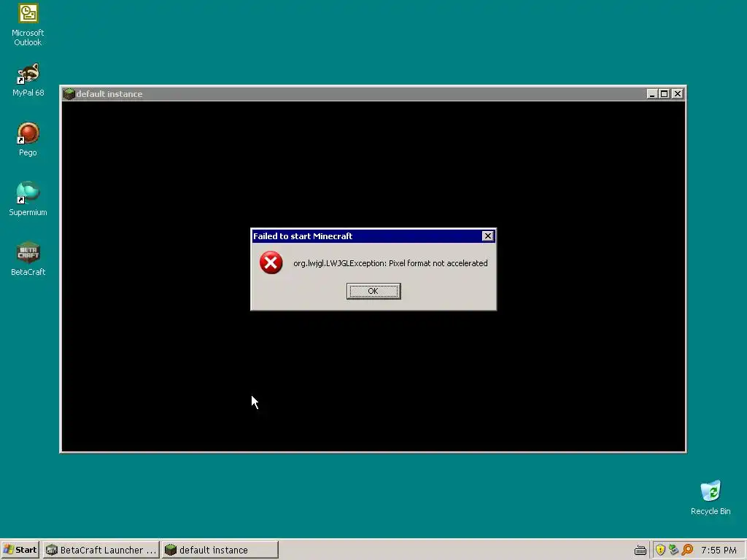
Task: Open Microsoft Outlook desktop icon
Action: tap(28, 25)
